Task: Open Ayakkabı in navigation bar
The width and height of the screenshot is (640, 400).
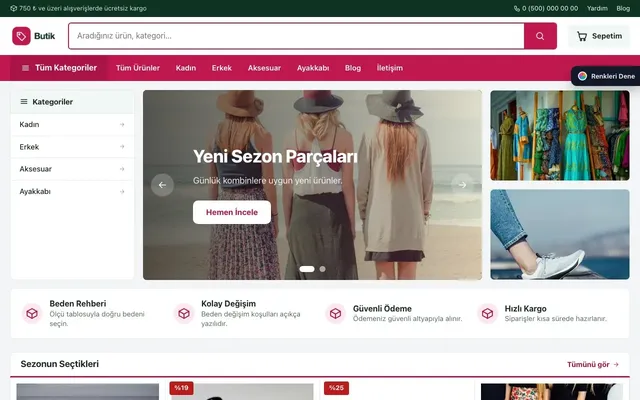Action: tap(313, 68)
